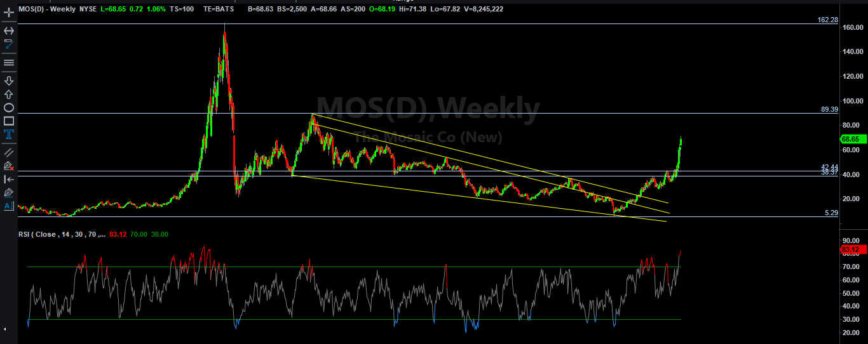The height and width of the screenshot is (344, 868).
Task: Select the up arrow marker tool
Action: pyautogui.click(x=9, y=94)
